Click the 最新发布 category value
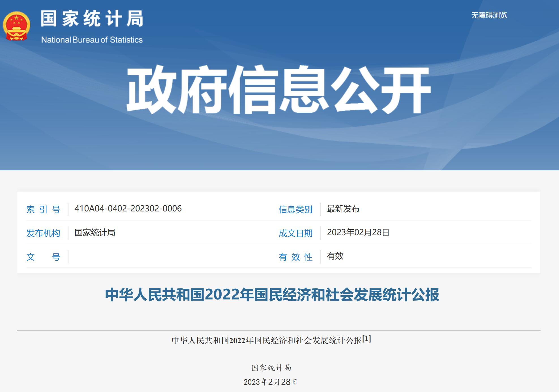The width and height of the screenshot is (559, 392). (x=343, y=209)
